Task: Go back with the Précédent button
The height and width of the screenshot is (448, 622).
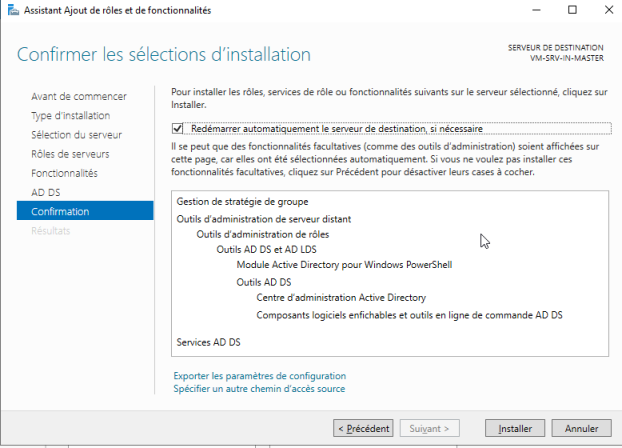Action: [363, 429]
